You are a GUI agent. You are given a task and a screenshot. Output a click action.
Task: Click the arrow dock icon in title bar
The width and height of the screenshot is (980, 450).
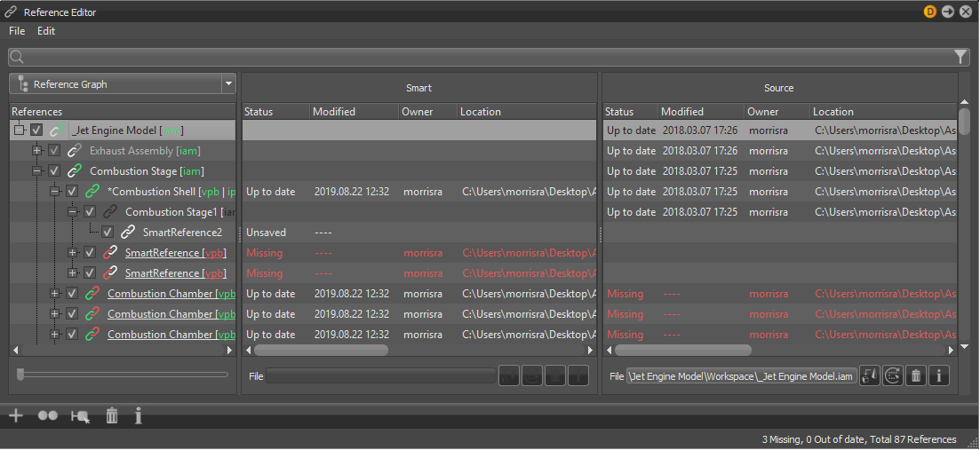pyautogui.click(x=948, y=12)
